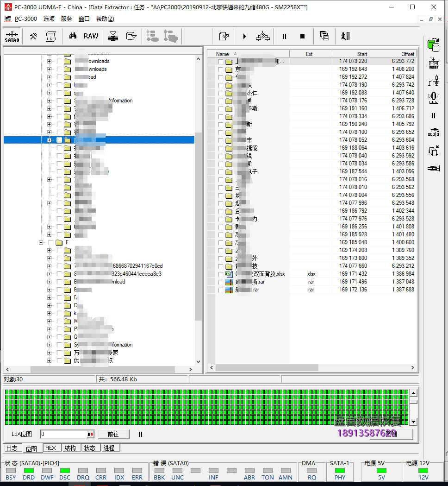The width and height of the screenshot is (448, 486).
Task: Expand the upper 'nformation' folder node
Action: (49, 101)
